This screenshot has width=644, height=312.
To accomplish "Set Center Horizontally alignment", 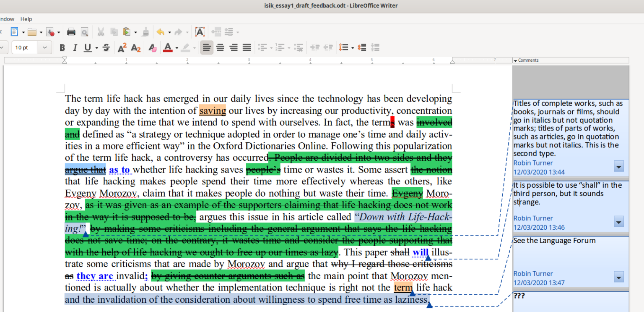I will coord(220,48).
